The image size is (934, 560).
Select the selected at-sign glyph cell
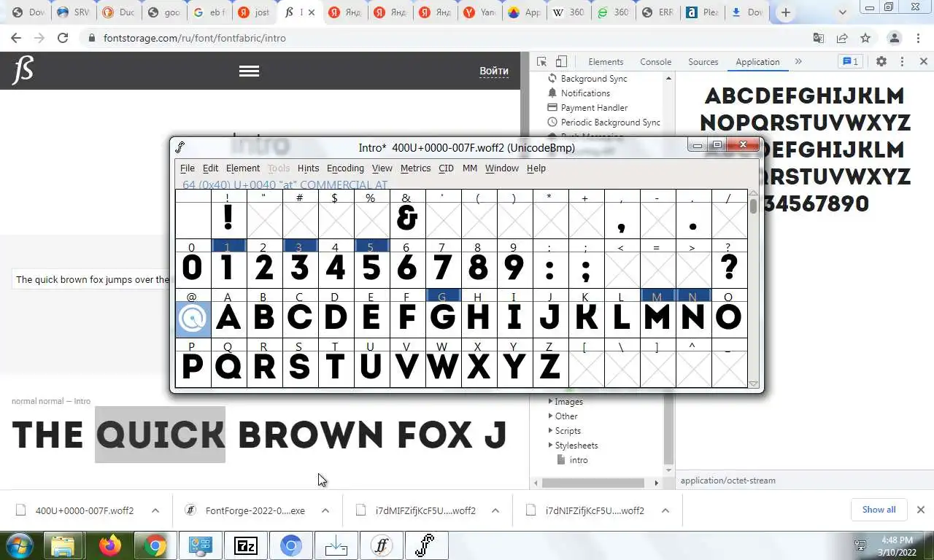point(193,318)
